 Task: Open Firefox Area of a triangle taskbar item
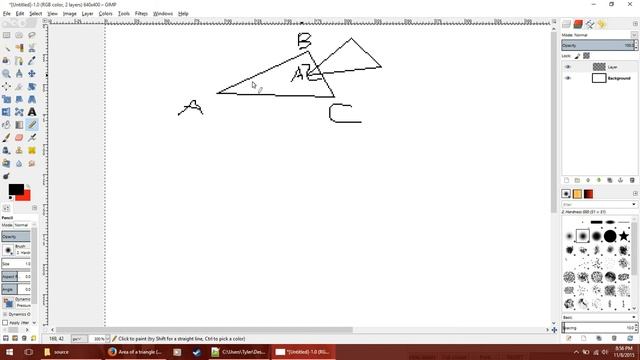coord(135,352)
